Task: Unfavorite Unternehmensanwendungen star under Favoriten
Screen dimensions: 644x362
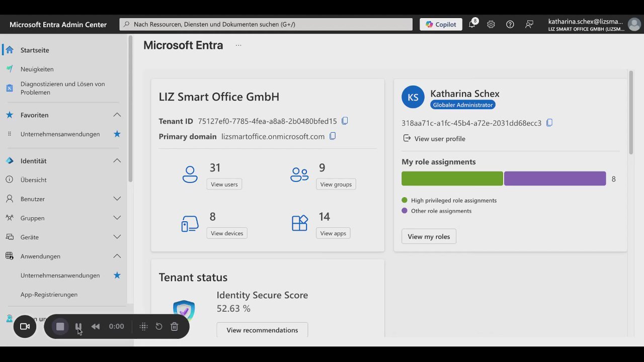Action: [x=117, y=134]
